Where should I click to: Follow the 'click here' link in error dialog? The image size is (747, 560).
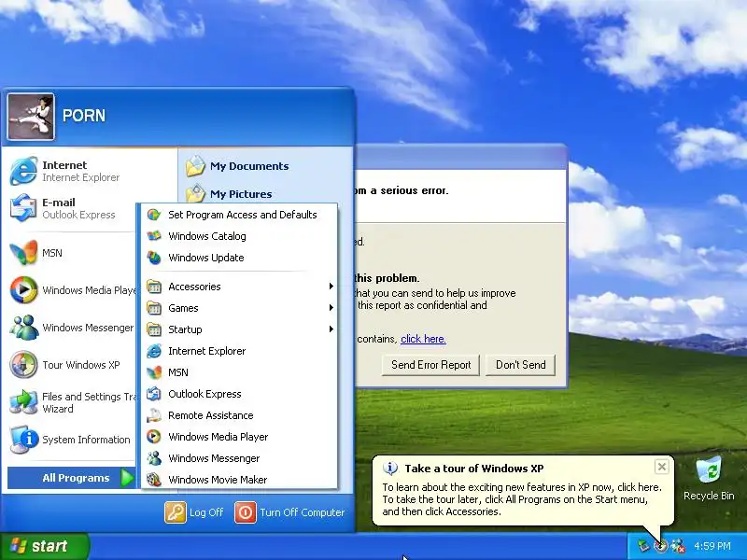coord(423,339)
